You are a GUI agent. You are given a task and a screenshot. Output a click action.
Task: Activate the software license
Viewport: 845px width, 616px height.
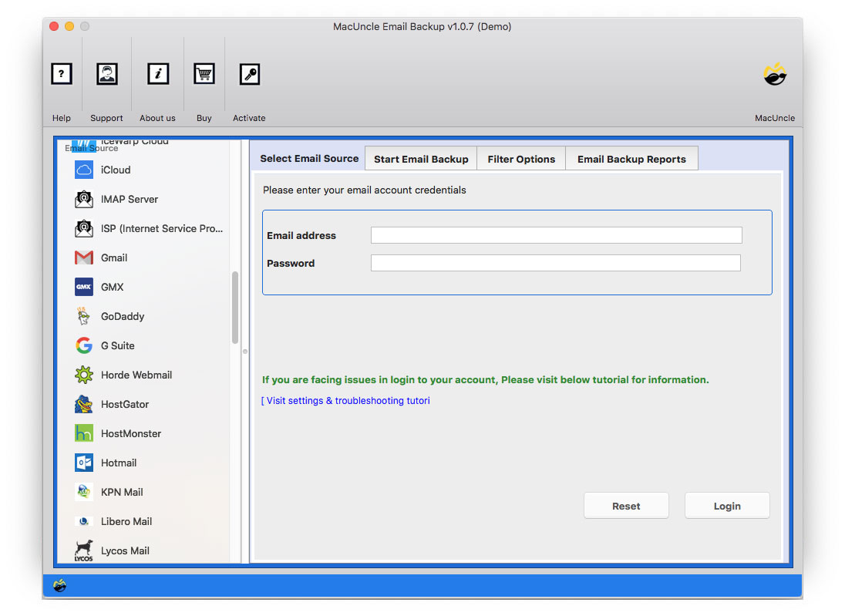(248, 85)
